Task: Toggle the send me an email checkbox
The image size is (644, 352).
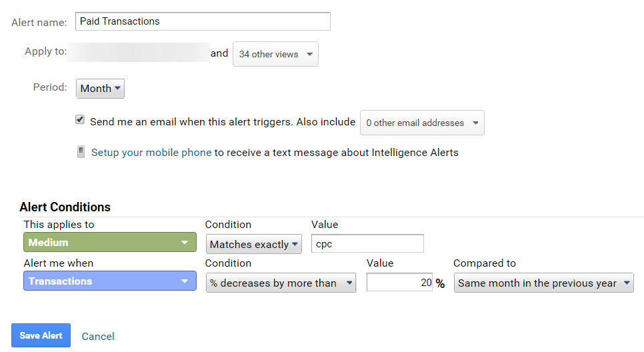Action: 80,120
